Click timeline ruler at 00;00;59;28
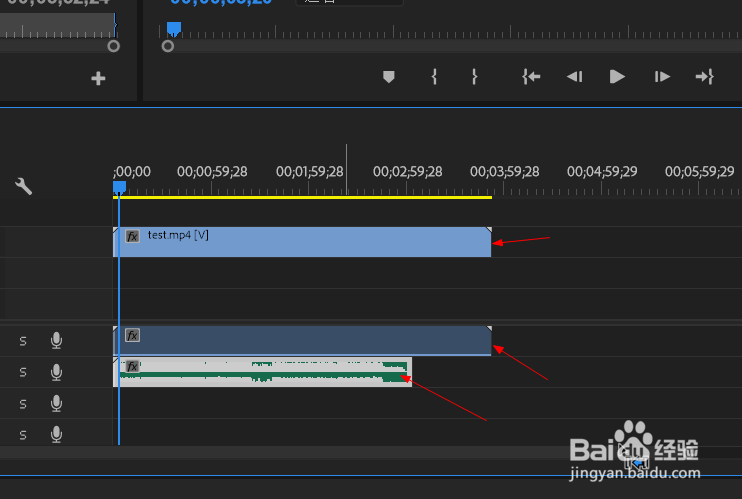 pyautogui.click(x=212, y=171)
